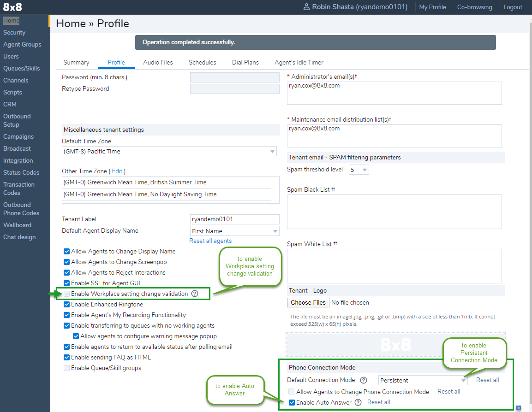Click into Spam White List text area
This screenshot has height=412, width=532.
pos(394,266)
